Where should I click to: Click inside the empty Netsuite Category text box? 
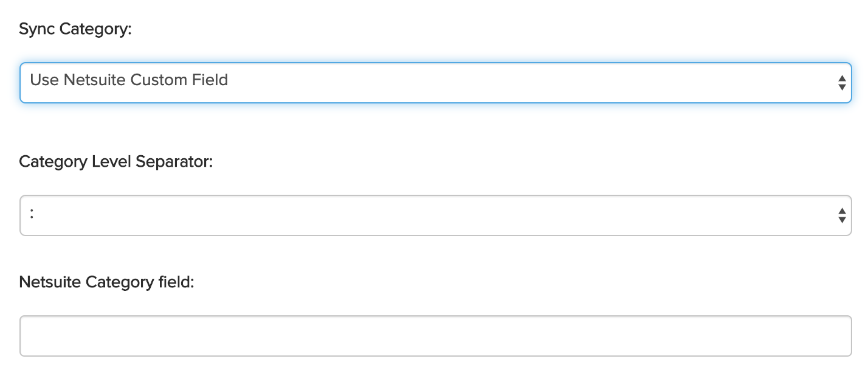(x=435, y=336)
